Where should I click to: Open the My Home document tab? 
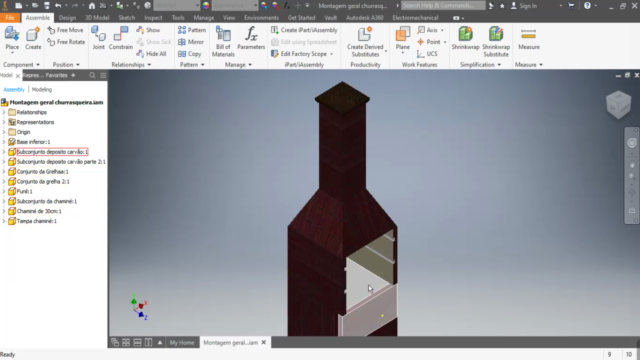click(182, 342)
